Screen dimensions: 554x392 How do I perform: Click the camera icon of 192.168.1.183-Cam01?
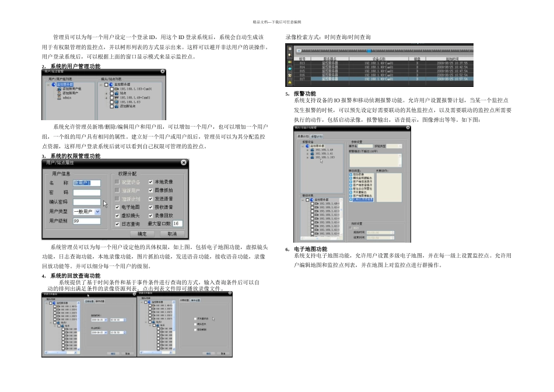pyautogui.click(x=117, y=89)
